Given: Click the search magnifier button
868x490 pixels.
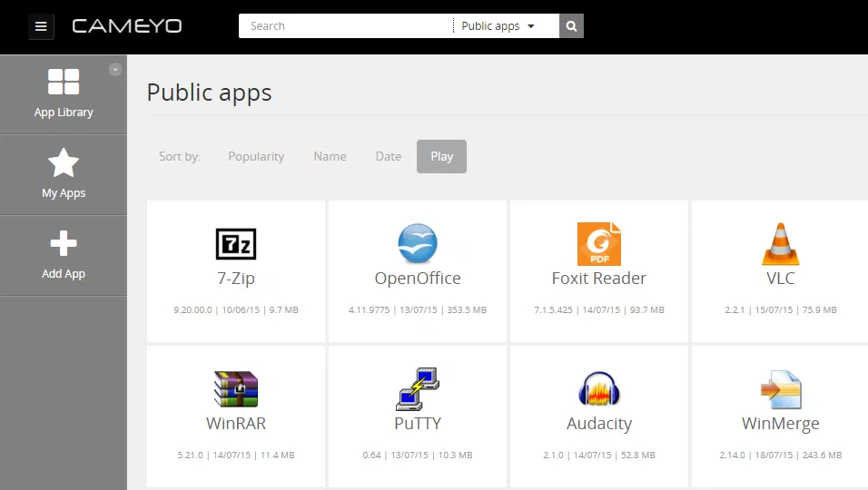Looking at the screenshot, I should pos(571,26).
